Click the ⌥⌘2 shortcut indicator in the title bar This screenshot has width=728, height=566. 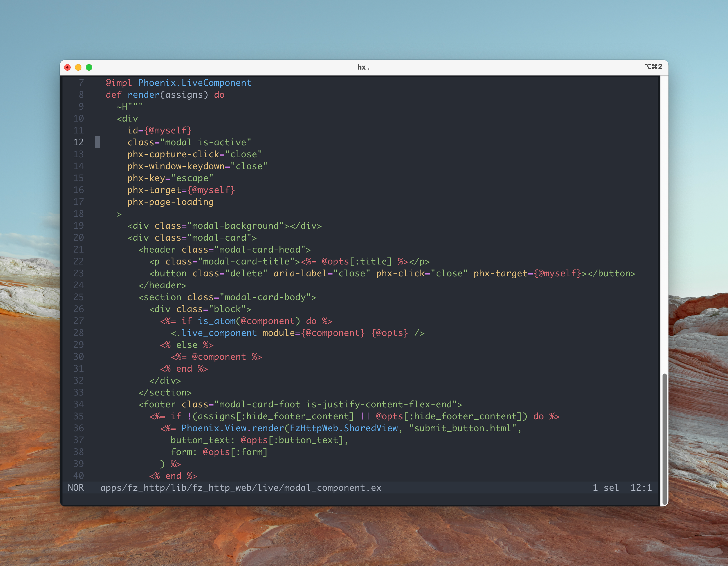(653, 67)
